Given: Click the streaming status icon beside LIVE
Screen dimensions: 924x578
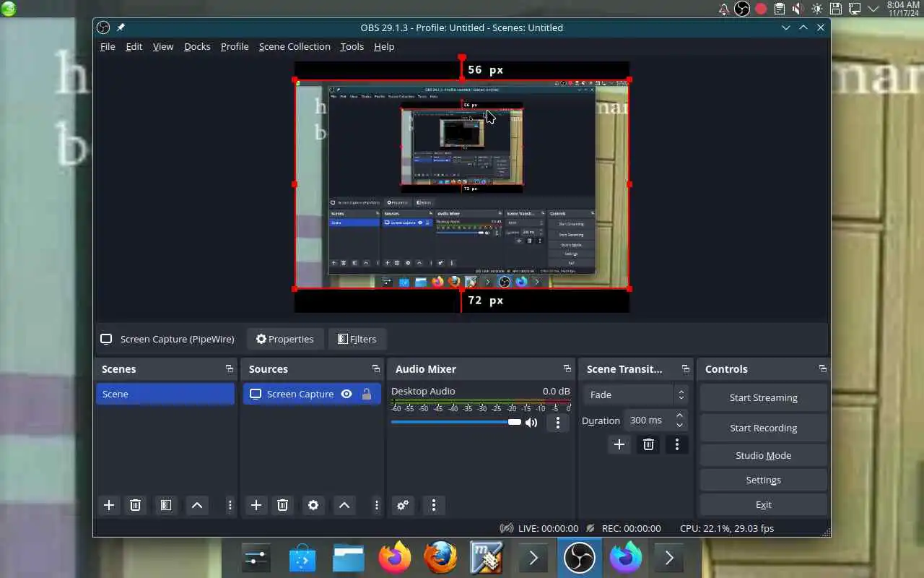Looking at the screenshot, I should 507,528.
